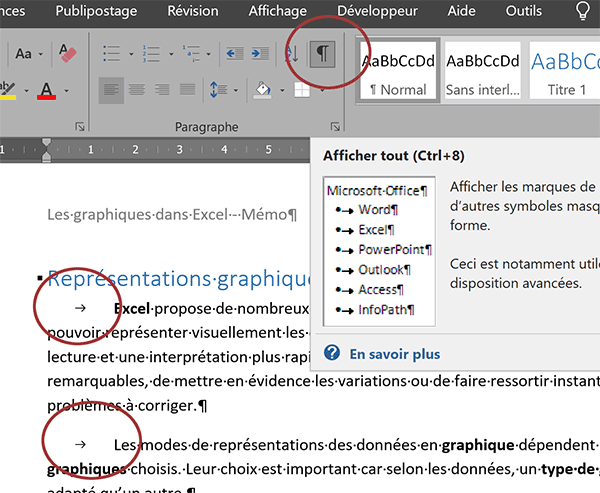Expand the highlight color dropdown
Image resolution: width=600 pixels, height=493 pixels.
pyautogui.click(x=26, y=91)
